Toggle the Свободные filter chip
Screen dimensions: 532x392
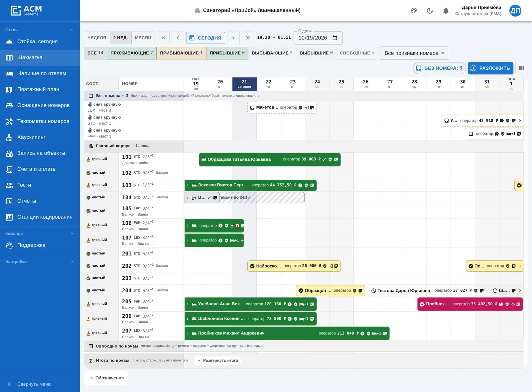click(x=357, y=53)
